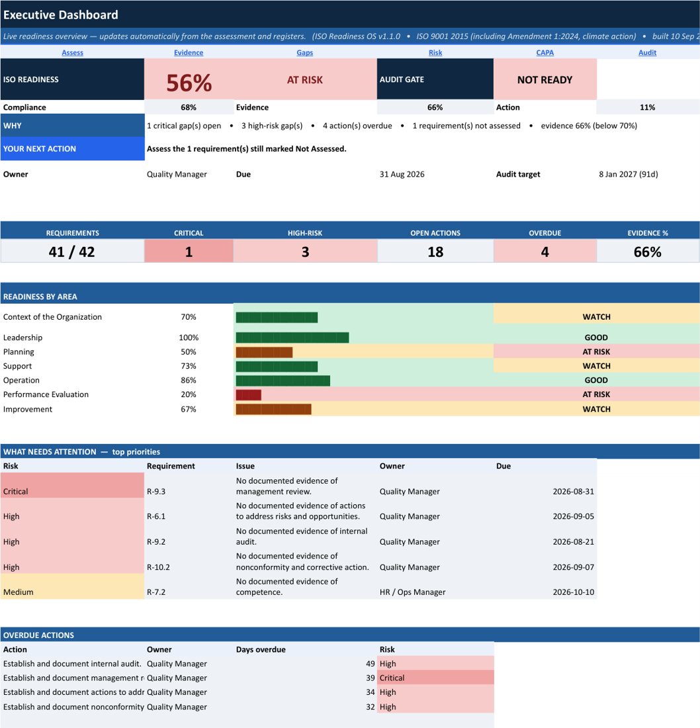Click the Open Actions value 18
The height and width of the screenshot is (728, 700).
[435, 251]
